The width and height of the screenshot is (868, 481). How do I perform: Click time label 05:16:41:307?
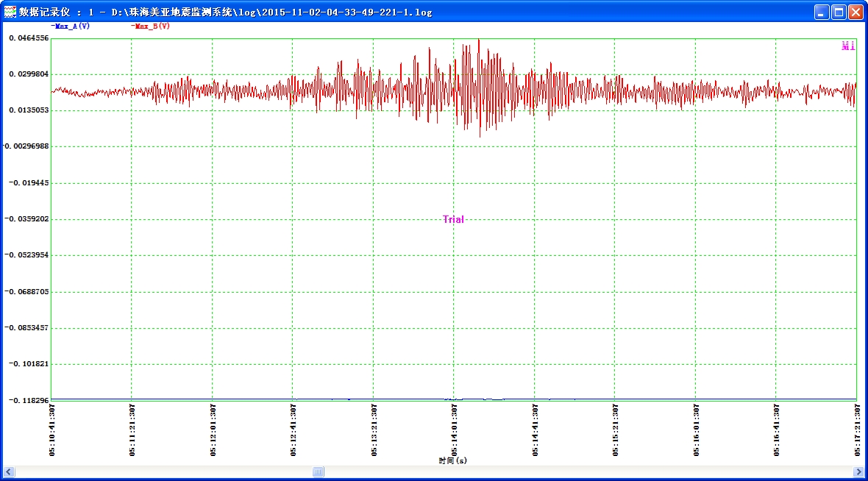777,430
